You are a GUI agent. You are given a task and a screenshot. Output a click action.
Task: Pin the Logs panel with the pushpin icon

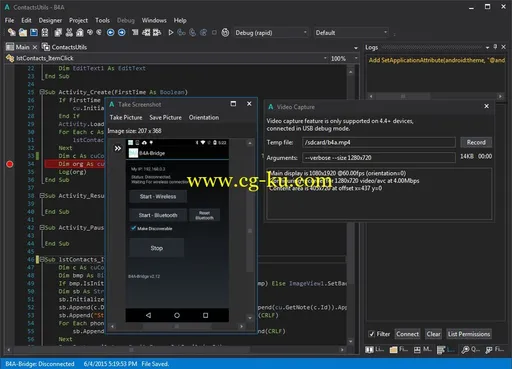pyautogui.click(x=495, y=47)
